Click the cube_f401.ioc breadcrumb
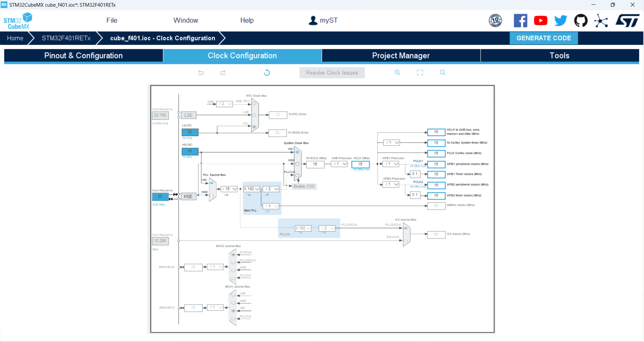This screenshot has height=342, width=644. tap(163, 38)
